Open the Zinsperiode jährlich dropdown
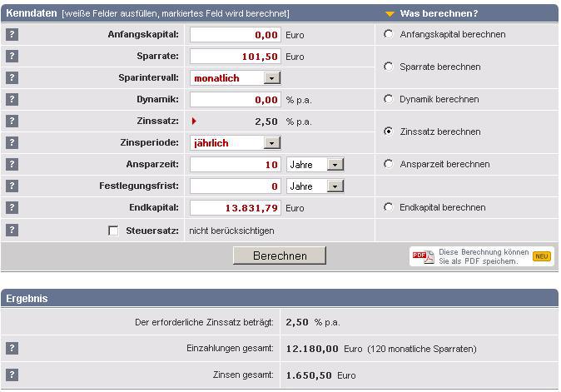Screen dimensions: 561x392 click(x=236, y=143)
